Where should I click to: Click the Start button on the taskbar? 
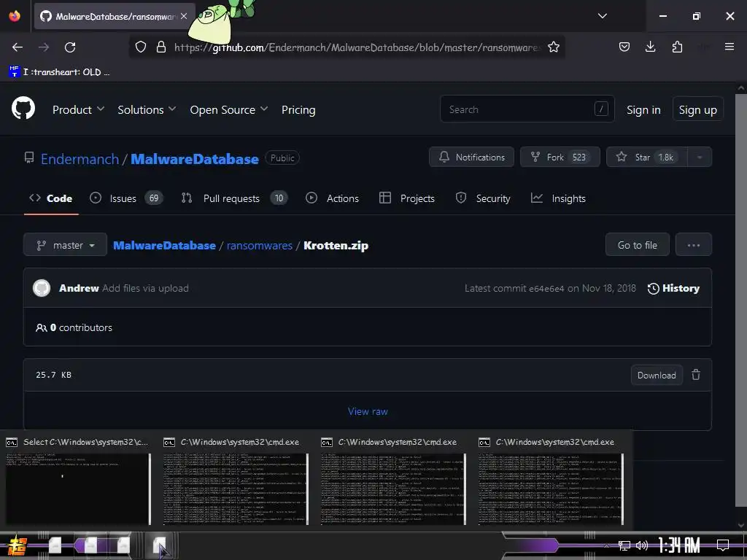[17, 546]
